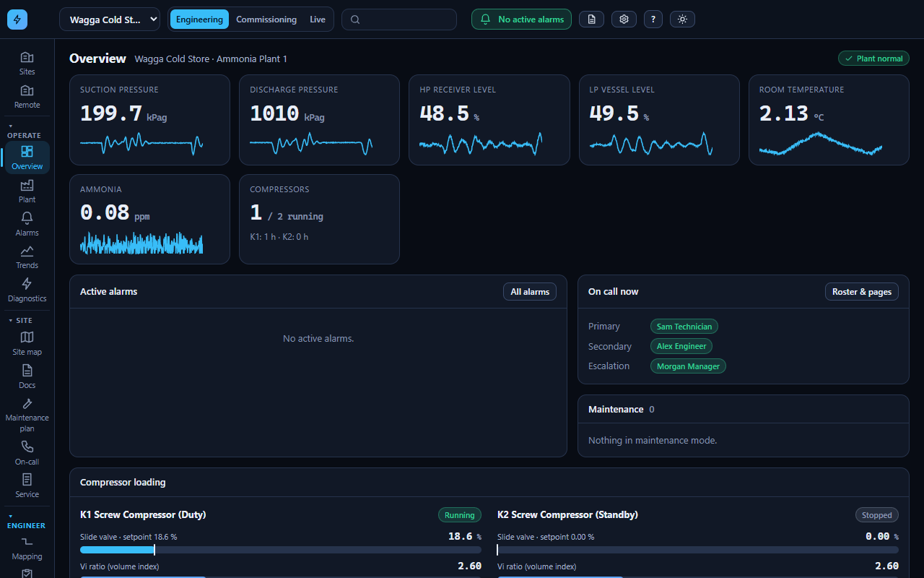Show the Trends page
The width and height of the screenshot is (924, 578).
[x=27, y=257]
